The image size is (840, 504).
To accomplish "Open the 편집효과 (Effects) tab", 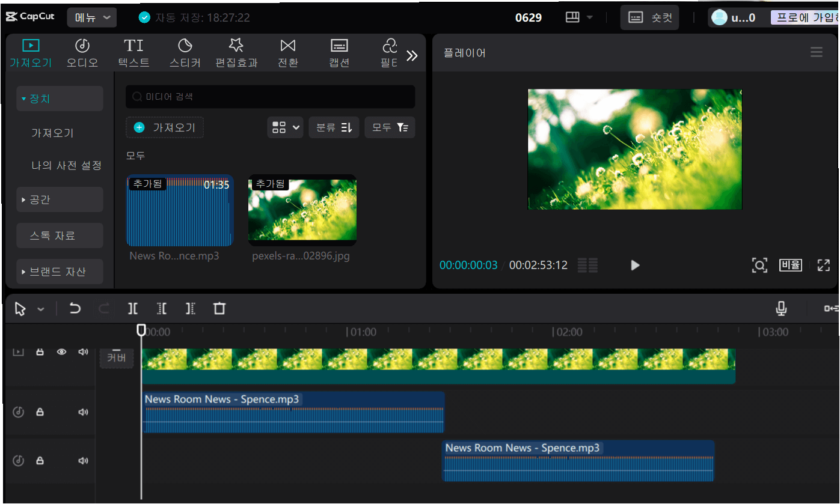I will pyautogui.click(x=236, y=53).
